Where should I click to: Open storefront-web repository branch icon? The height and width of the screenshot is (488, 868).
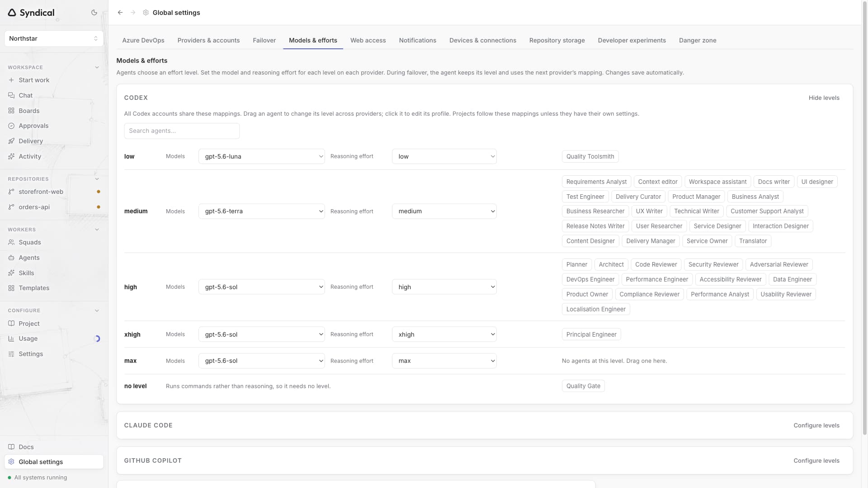click(11, 192)
